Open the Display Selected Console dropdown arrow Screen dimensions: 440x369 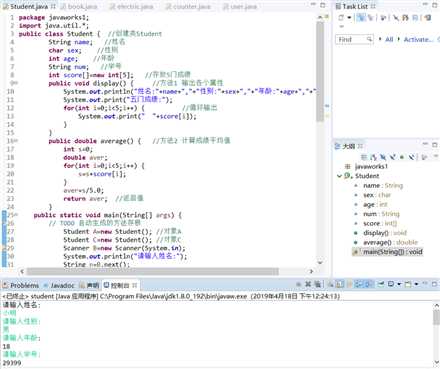tap(399, 284)
